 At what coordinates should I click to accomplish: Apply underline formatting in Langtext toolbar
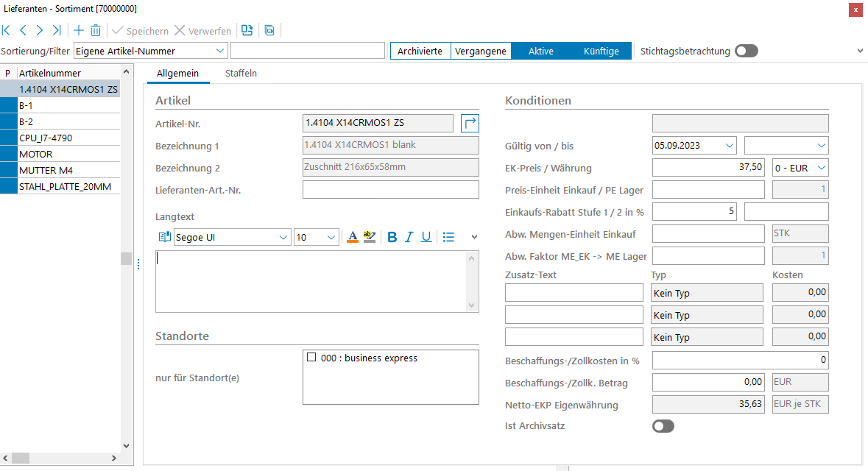point(426,237)
